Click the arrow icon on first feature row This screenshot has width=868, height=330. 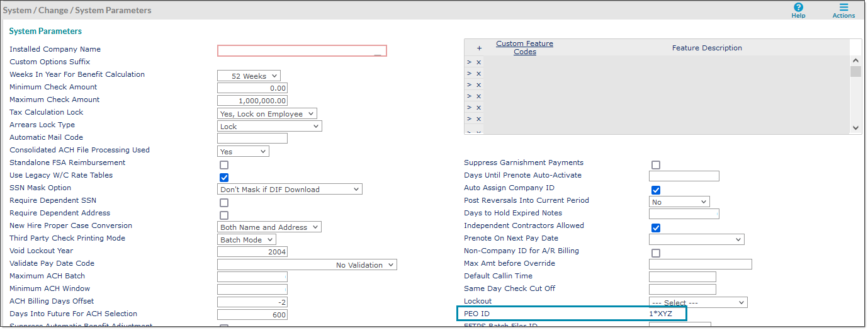pyautogui.click(x=469, y=62)
